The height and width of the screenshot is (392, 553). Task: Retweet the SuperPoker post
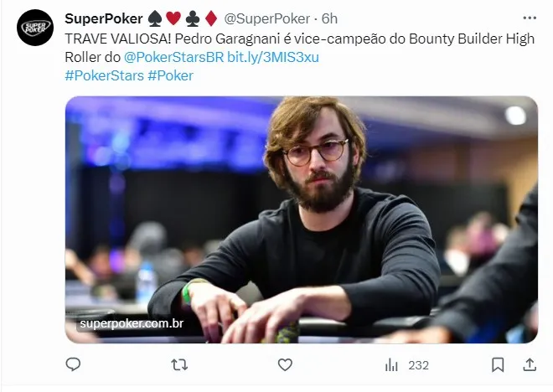coord(179,365)
